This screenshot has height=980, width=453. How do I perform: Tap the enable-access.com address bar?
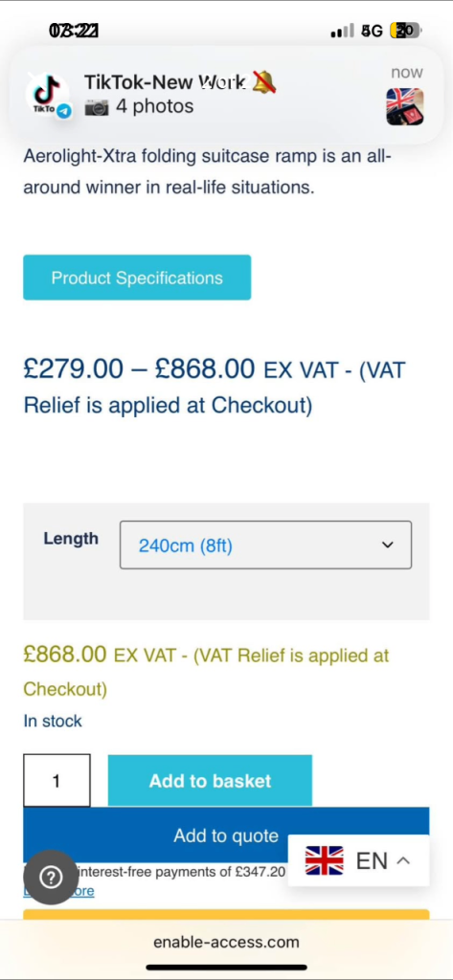226,942
